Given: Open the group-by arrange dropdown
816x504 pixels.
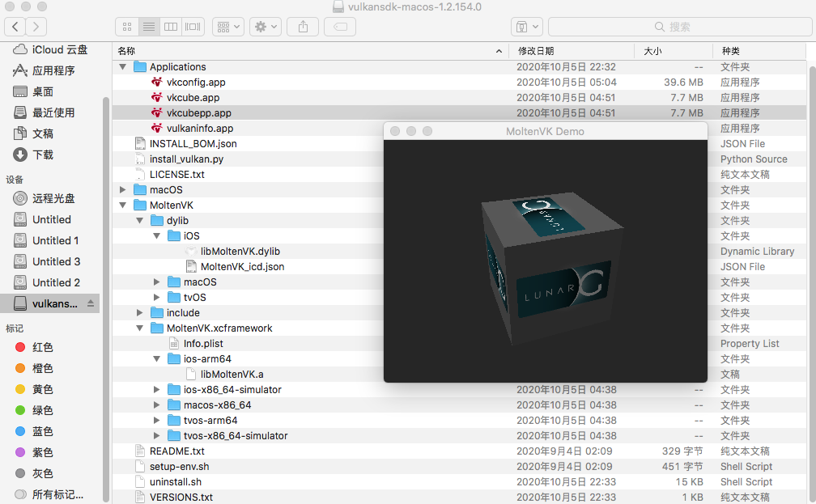Looking at the screenshot, I should coord(228,27).
